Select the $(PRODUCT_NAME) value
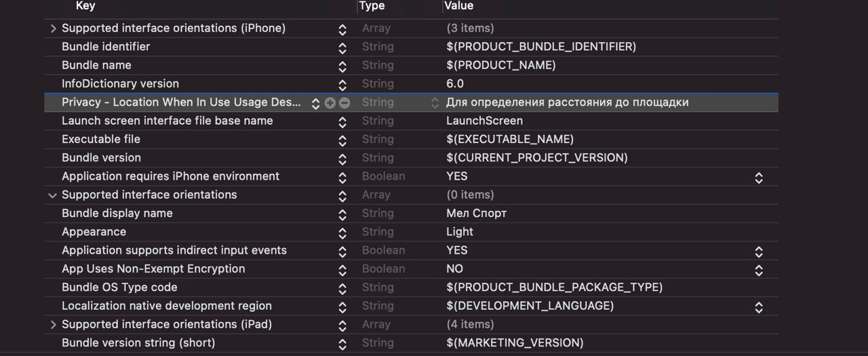 (x=501, y=65)
